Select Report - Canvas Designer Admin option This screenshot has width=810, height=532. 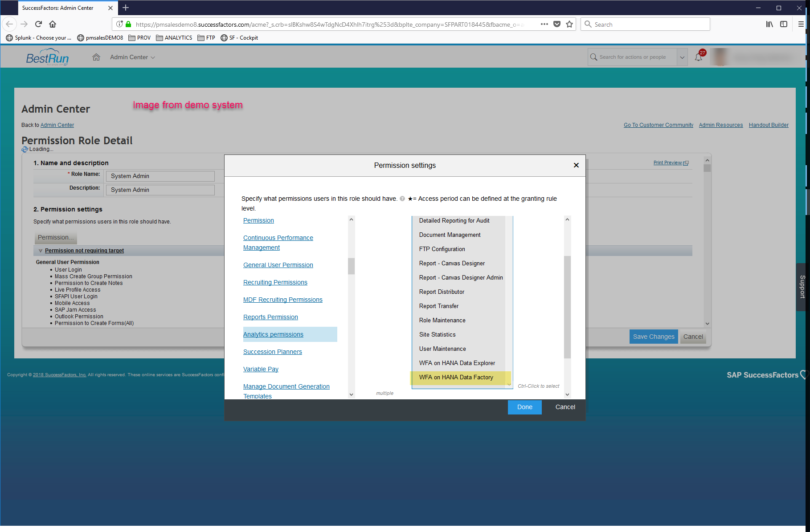(459, 277)
